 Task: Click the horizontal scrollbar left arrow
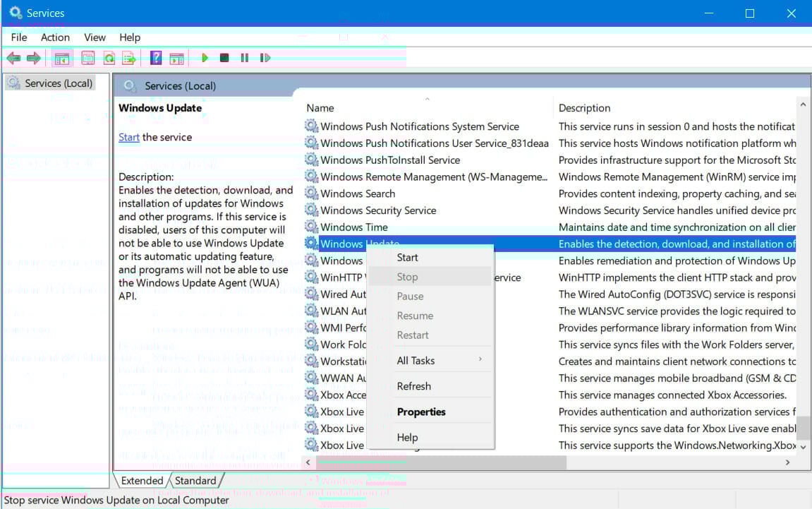point(308,462)
